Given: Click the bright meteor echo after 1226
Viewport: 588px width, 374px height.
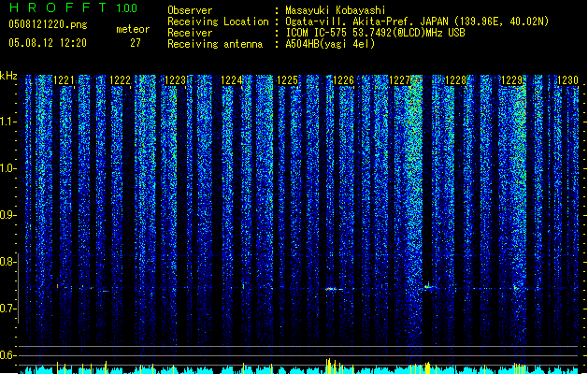Looking at the screenshot, I should click(334, 289).
